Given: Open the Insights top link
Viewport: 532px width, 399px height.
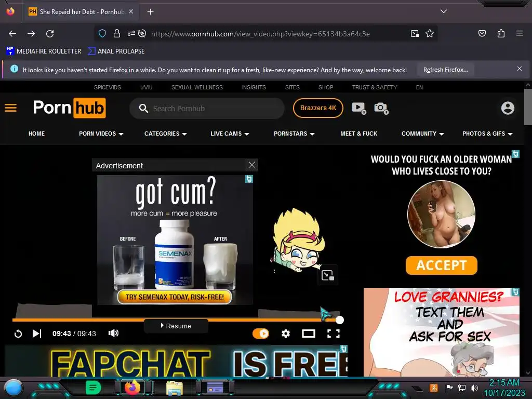Looking at the screenshot, I should click(x=254, y=87).
